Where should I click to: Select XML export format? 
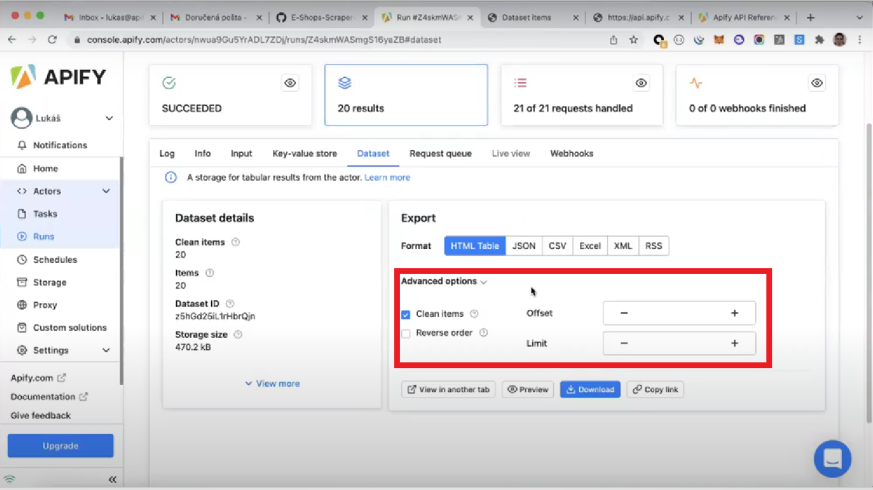(622, 246)
